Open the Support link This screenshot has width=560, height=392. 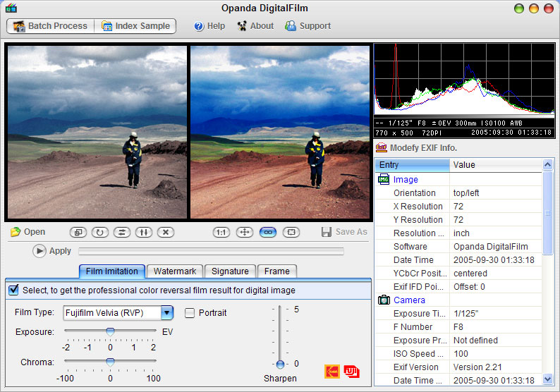[308, 26]
